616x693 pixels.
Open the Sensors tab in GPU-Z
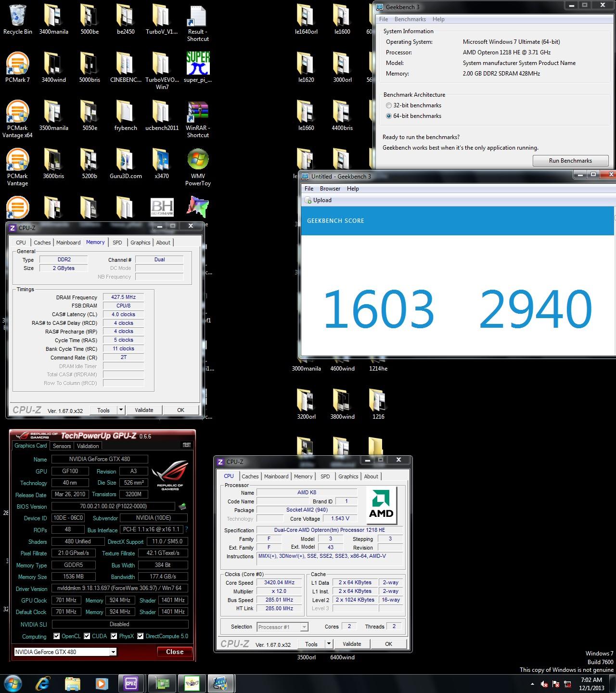click(62, 446)
